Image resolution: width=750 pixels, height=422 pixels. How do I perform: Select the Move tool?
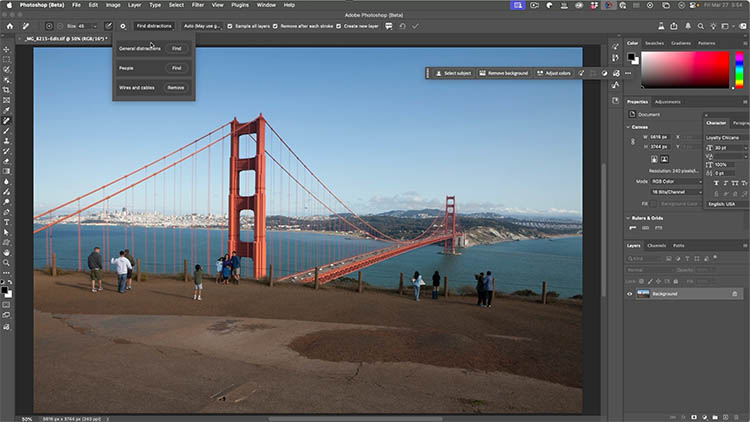(x=6, y=49)
